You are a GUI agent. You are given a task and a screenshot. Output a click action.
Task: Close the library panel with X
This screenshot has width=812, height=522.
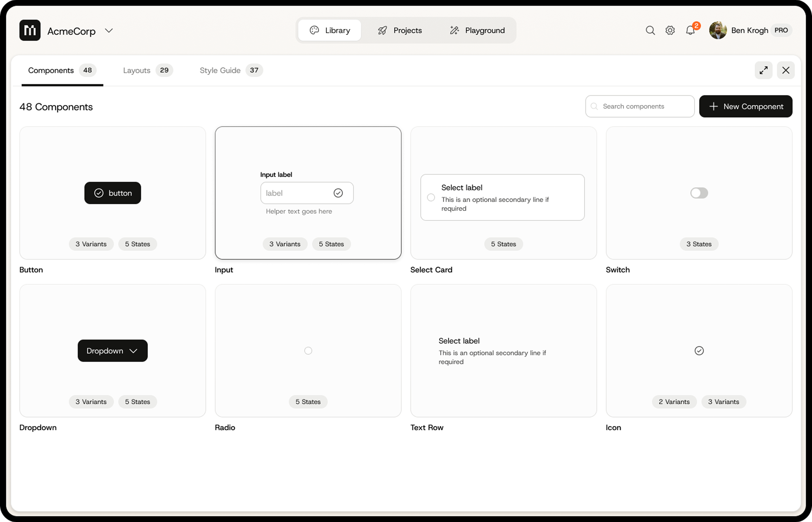coord(785,71)
